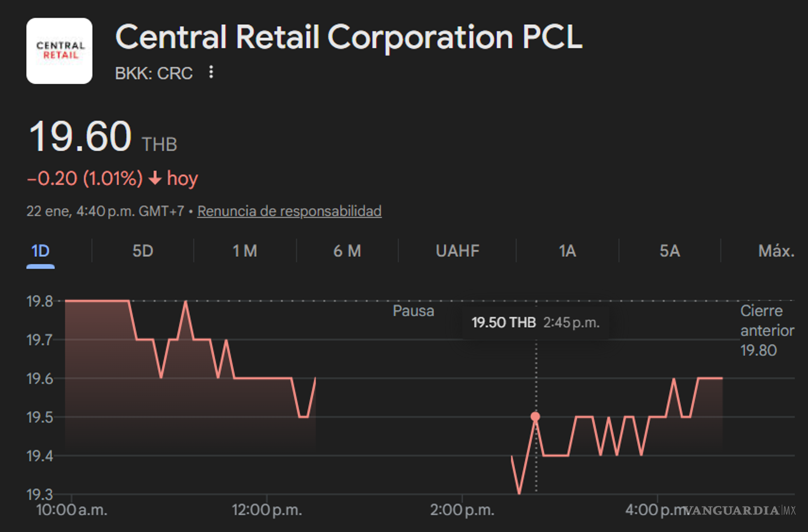Screen dimensions: 808x532
Task: Select the 1D time range tab
Action: tap(40, 251)
